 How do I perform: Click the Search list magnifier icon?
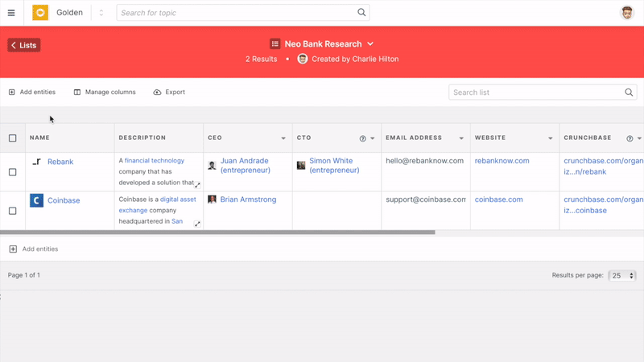click(629, 93)
